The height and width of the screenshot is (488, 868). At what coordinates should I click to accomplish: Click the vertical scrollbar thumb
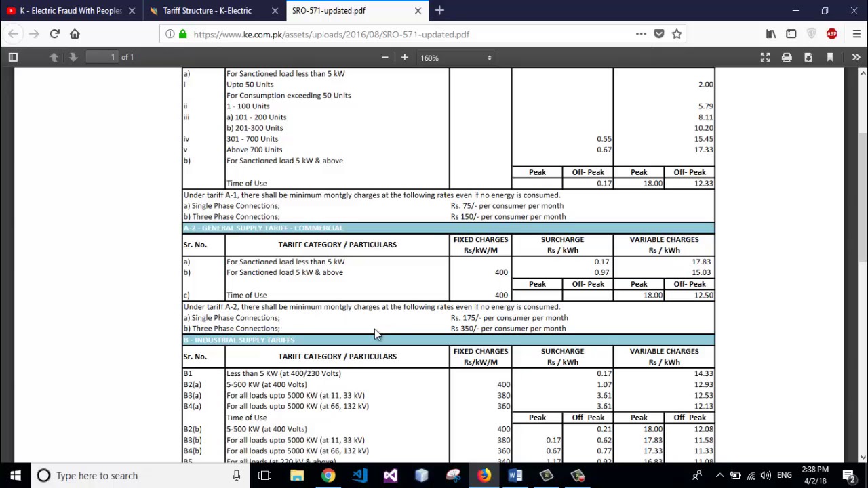point(862,198)
